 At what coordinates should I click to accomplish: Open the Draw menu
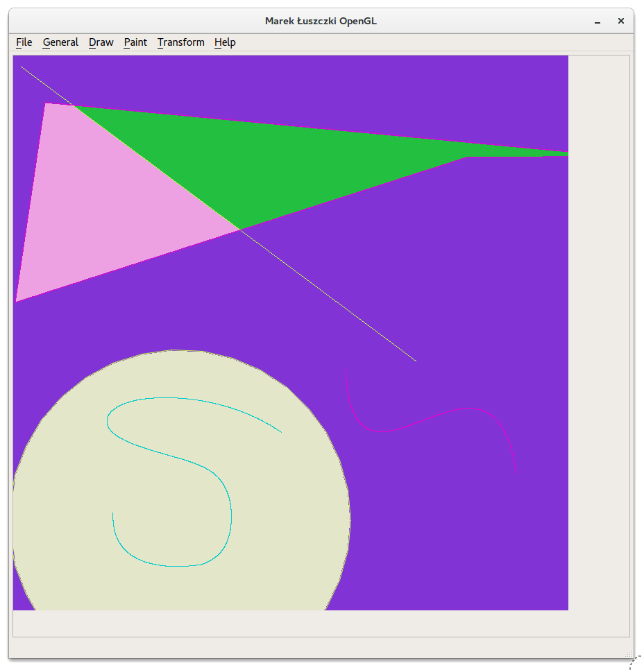coord(101,42)
